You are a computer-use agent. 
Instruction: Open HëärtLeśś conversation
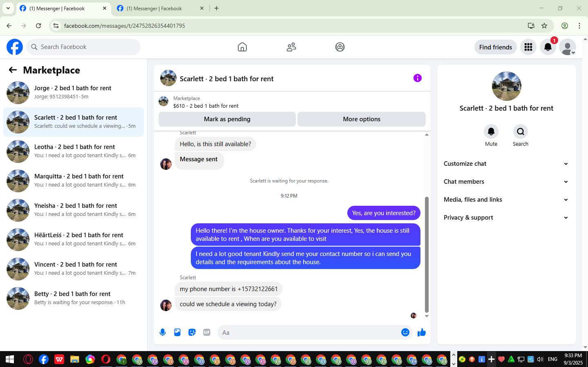(x=74, y=240)
